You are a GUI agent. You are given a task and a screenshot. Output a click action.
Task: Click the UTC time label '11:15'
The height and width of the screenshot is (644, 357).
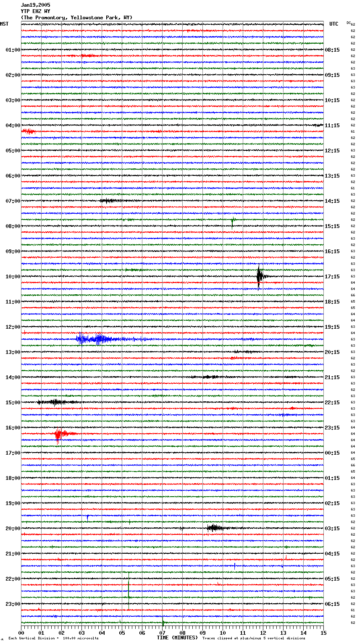pos(332,126)
